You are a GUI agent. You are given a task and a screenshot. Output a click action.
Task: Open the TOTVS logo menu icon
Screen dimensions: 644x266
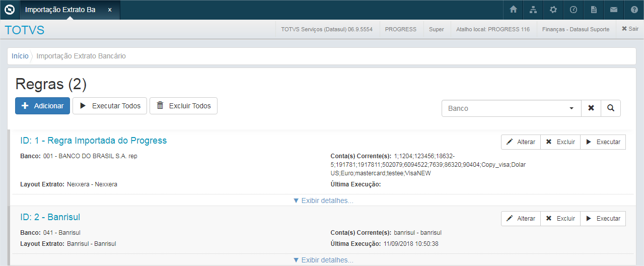tap(10, 10)
